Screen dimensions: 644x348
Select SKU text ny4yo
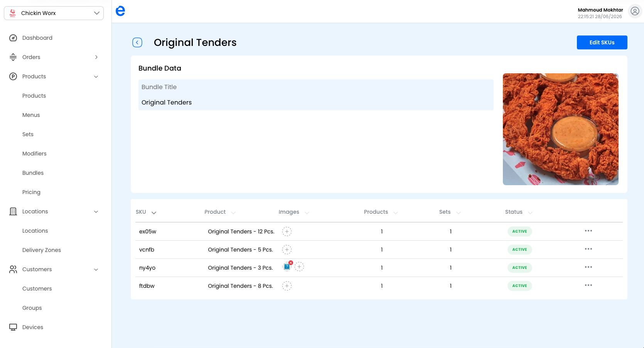pos(147,268)
